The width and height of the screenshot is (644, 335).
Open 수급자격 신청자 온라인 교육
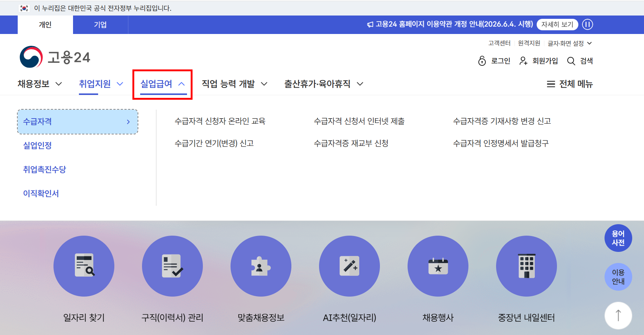click(220, 121)
